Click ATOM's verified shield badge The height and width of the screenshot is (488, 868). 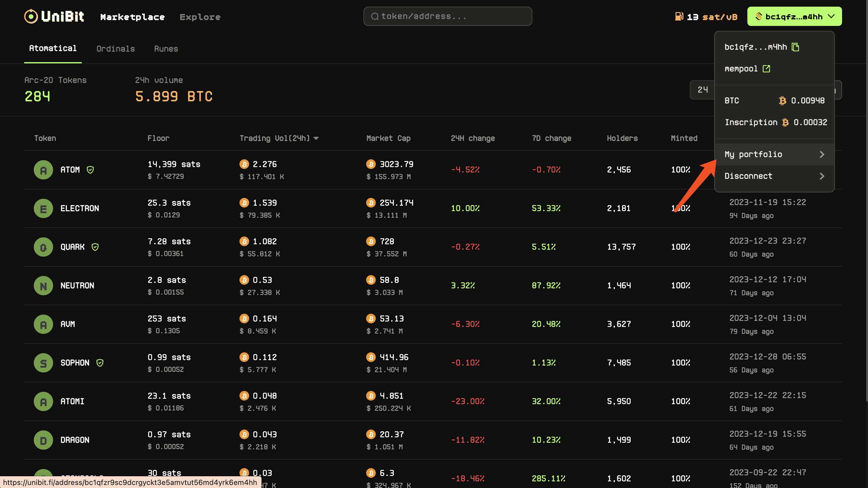click(x=90, y=170)
